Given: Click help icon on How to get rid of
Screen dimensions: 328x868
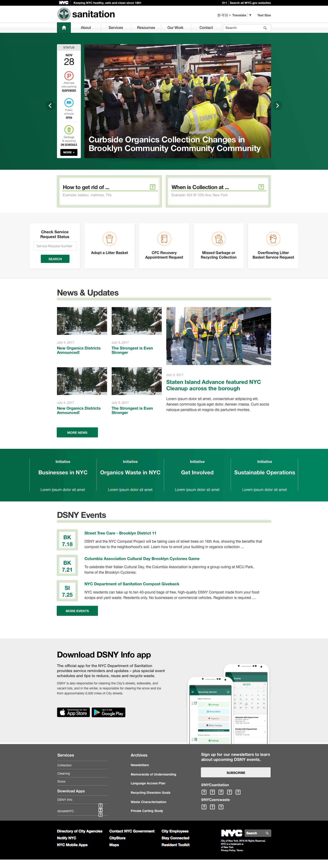Looking at the screenshot, I should tap(153, 187).
